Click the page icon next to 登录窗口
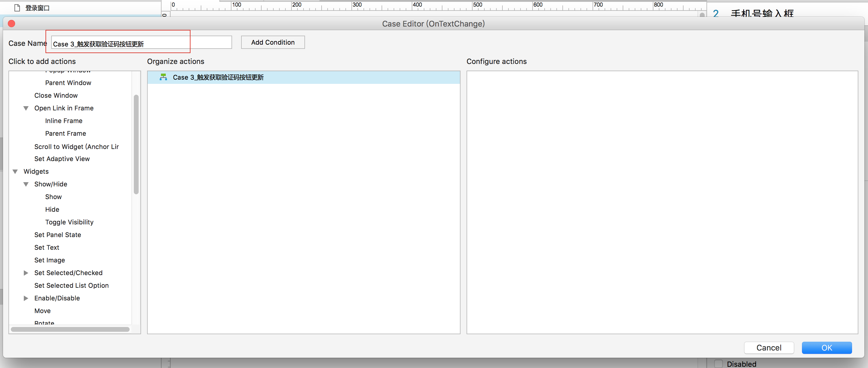Viewport: 868px width, 368px height. click(17, 8)
